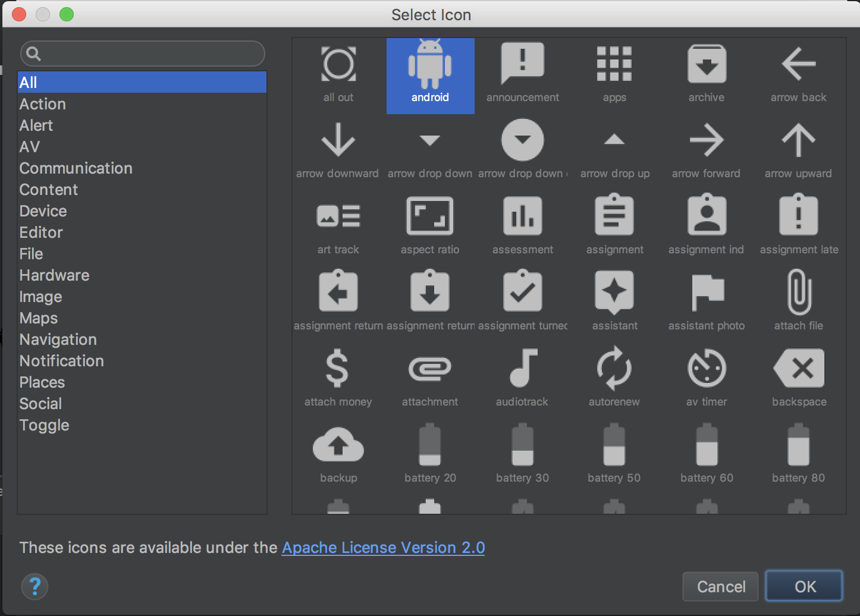
Task: Select the assessment bar chart icon
Action: (x=522, y=216)
